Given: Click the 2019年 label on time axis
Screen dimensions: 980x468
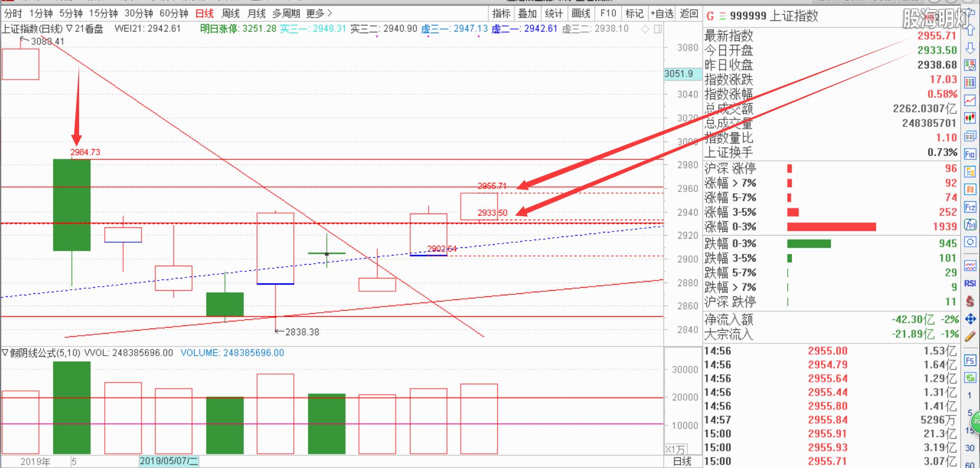Looking at the screenshot, I should [35, 461].
